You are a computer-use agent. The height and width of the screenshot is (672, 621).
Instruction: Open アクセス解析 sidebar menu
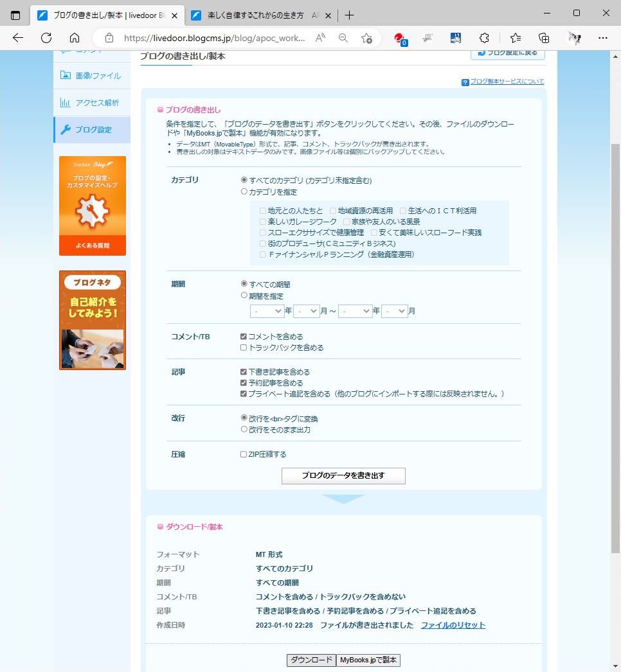(x=92, y=103)
